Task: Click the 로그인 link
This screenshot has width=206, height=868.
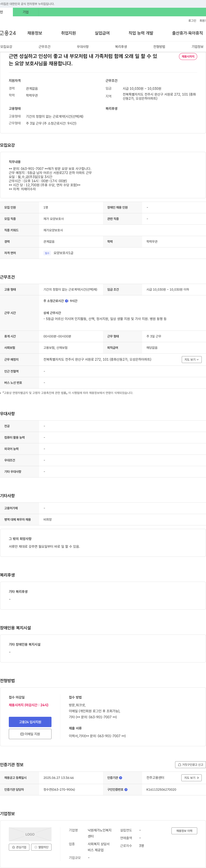Action: 192,21
